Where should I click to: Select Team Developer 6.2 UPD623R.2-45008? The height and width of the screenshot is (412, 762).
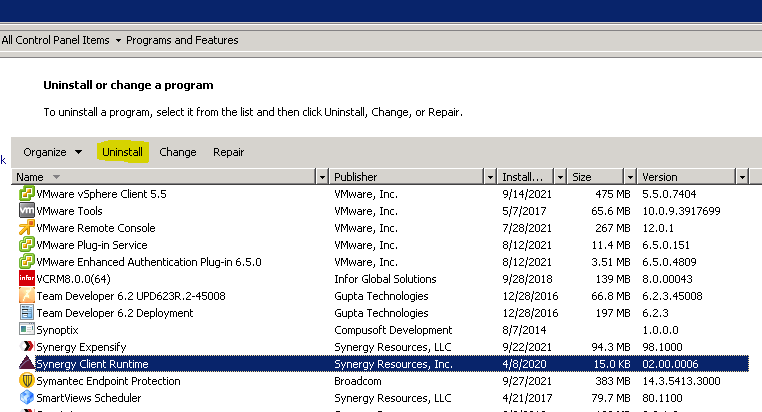click(383, 296)
